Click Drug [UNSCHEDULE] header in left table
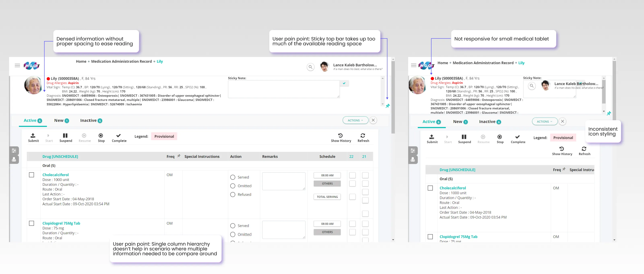This screenshot has height=274, width=644. point(60,156)
